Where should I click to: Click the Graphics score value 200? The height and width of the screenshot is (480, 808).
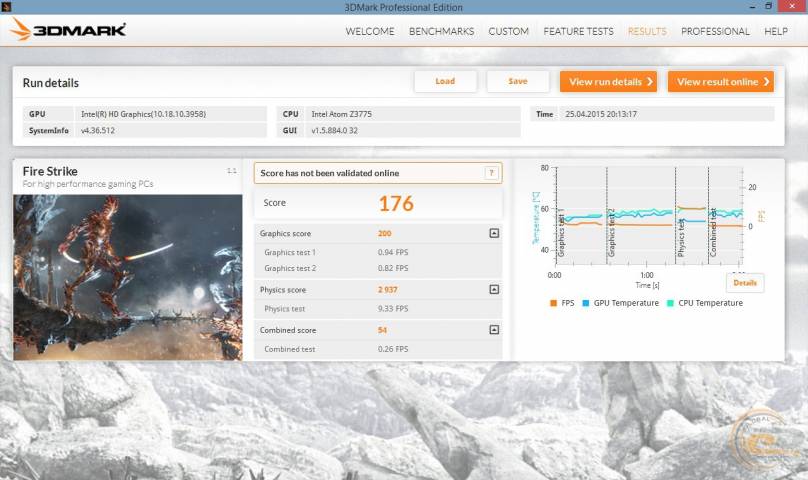pos(384,234)
